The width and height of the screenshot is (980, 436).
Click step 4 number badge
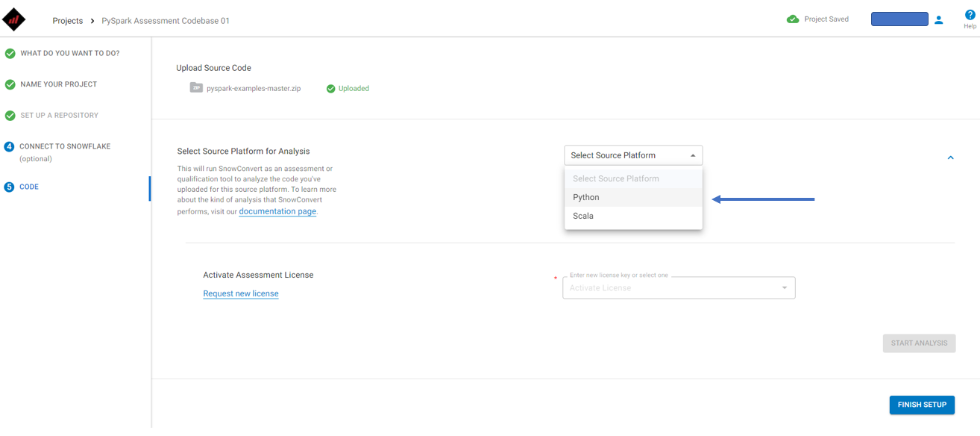click(x=9, y=146)
